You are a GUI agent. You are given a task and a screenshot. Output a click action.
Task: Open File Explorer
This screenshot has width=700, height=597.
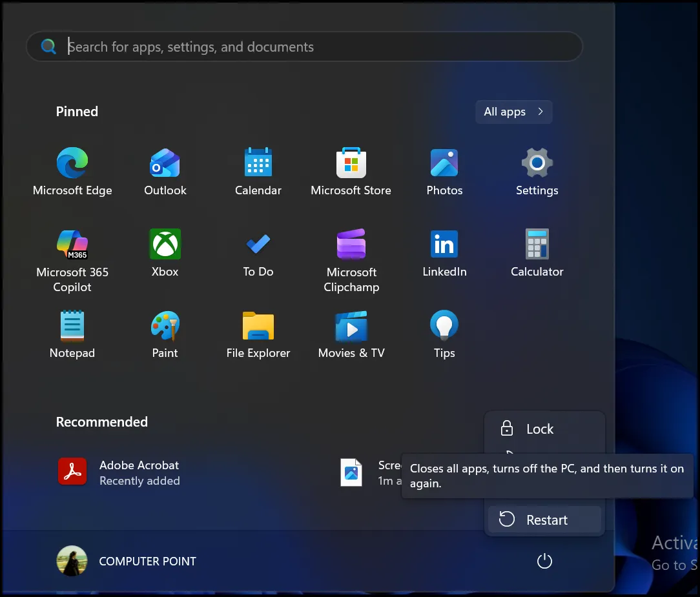point(258,334)
